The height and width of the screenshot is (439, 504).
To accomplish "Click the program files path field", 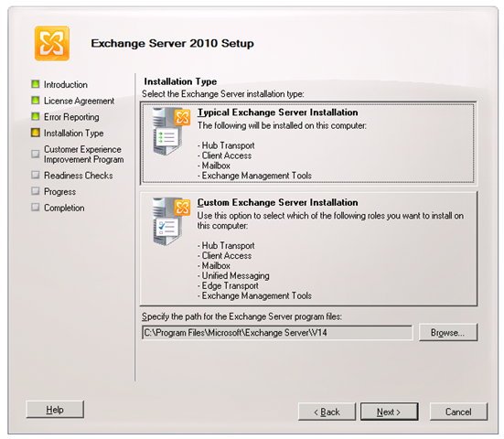I will click(x=277, y=332).
